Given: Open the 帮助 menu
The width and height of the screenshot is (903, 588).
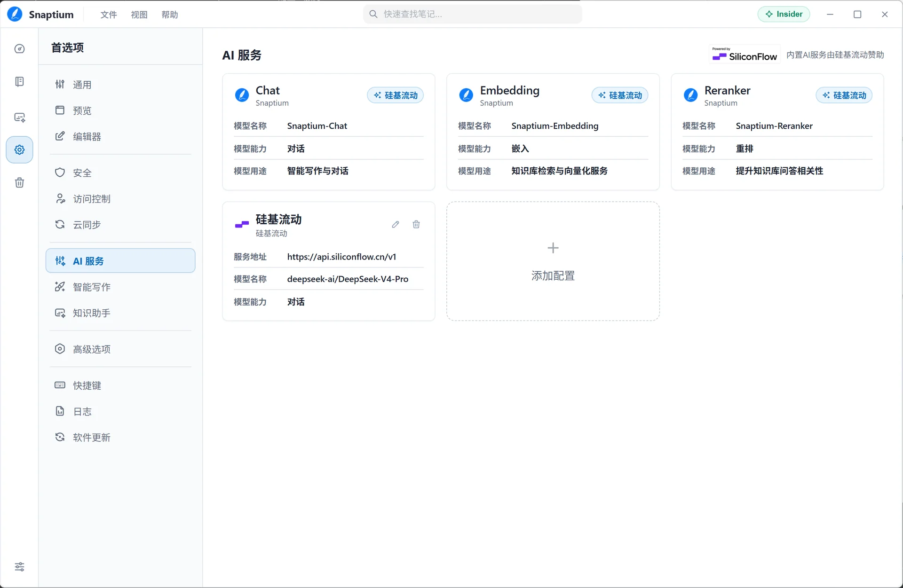Looking at the screenshot, I should point(170,15).
